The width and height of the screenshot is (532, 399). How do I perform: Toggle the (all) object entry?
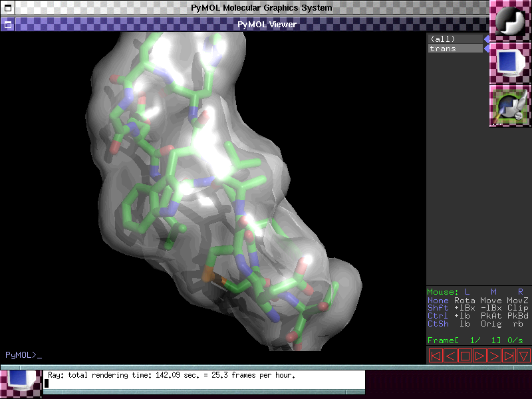point(455,39)
